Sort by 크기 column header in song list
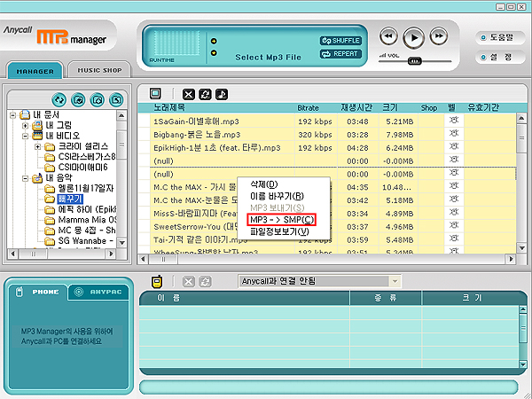This screenshot has width=532, height=399. (x=390, y=107)
